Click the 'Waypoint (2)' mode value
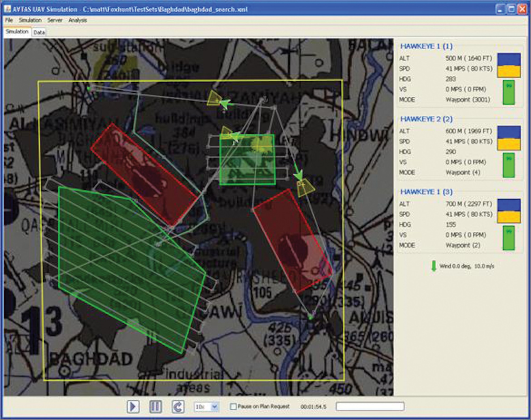531x420 pixels. [463, 245]
